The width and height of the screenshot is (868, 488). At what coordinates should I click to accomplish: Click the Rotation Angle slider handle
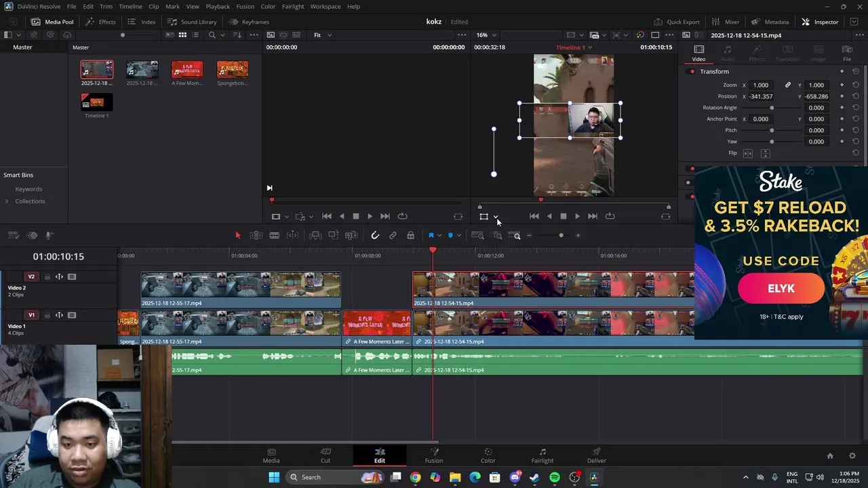click(772, 108)
